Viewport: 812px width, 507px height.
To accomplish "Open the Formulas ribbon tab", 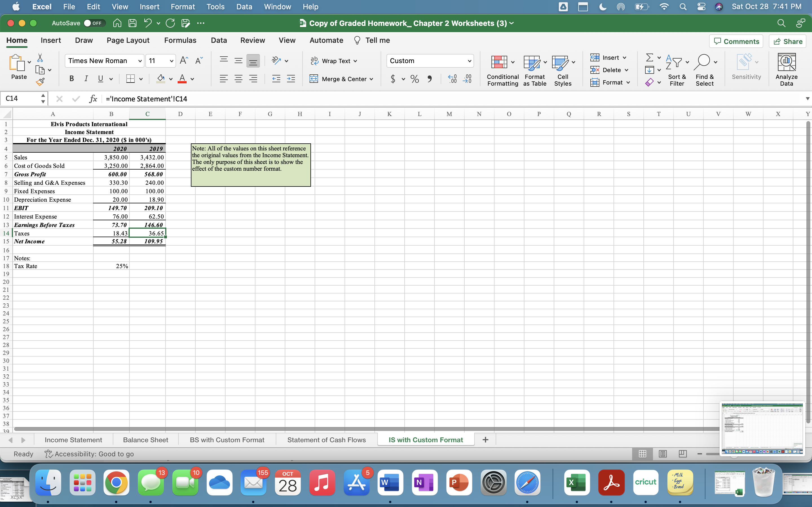I will (x=180, y=41).
